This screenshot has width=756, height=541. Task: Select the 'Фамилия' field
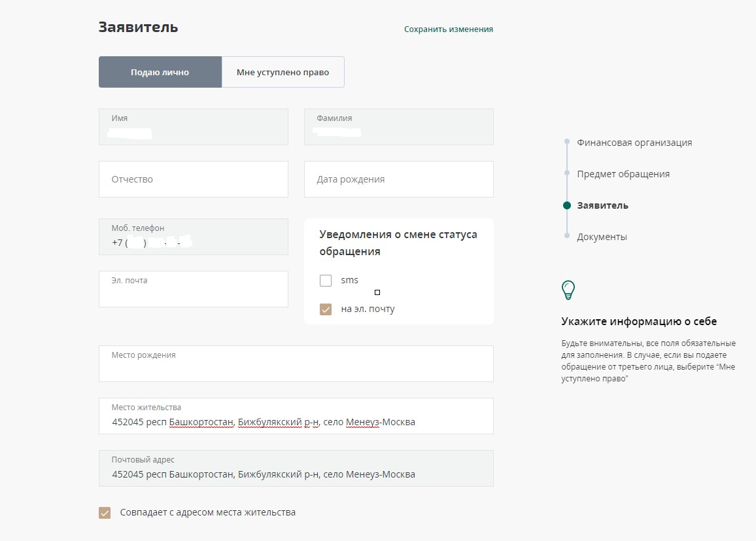(398, 127)
